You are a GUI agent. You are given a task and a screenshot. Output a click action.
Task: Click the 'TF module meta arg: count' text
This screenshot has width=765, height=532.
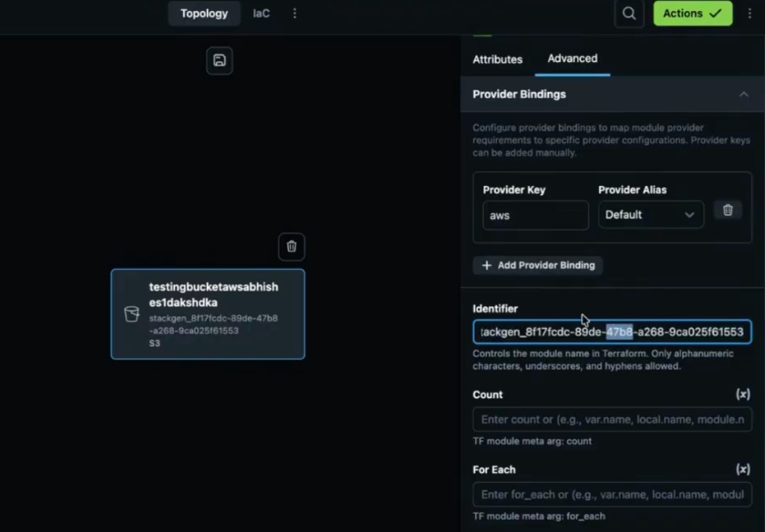(532, 441)
